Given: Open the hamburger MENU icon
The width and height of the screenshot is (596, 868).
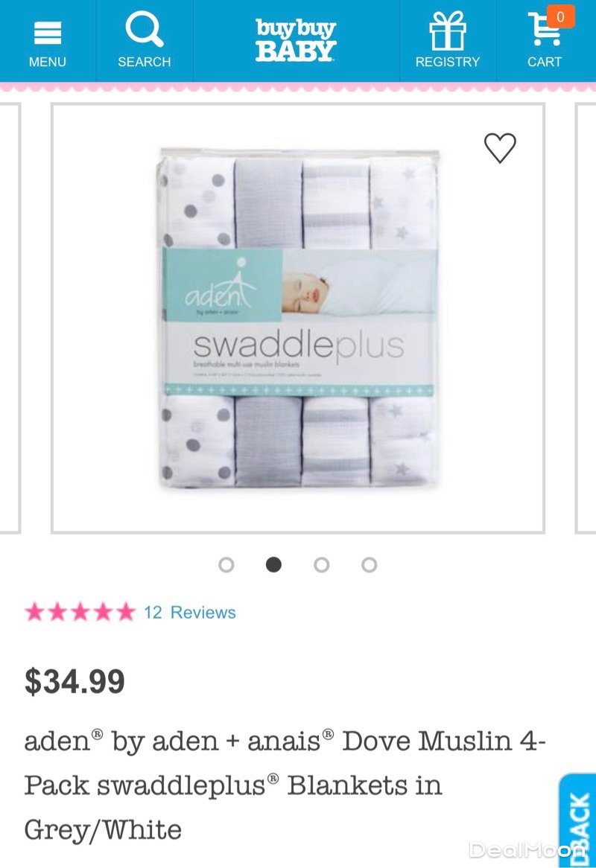Looking at the screenshot, I should [x=48, y=33].
